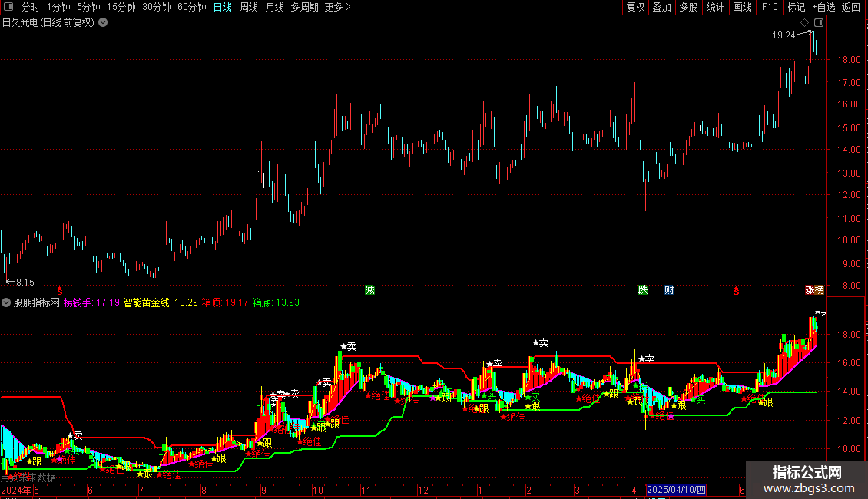868x499 pixels.
Task: Expand the 更多 periods menu
Action: click(x=338, y=7)
